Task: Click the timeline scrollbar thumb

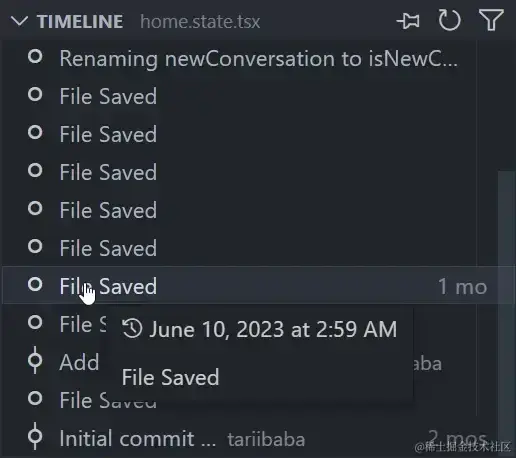Action: tap(506, 293)
